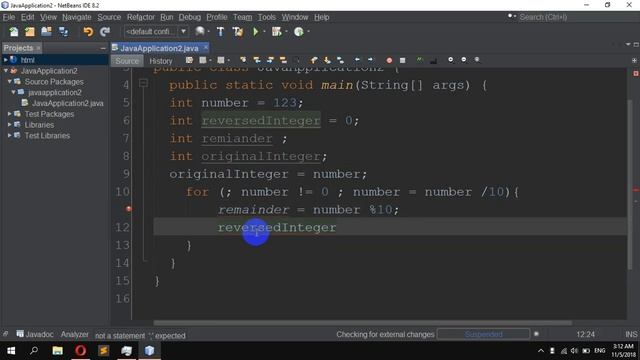Expand the Libraries node

(x=9, y=124)
